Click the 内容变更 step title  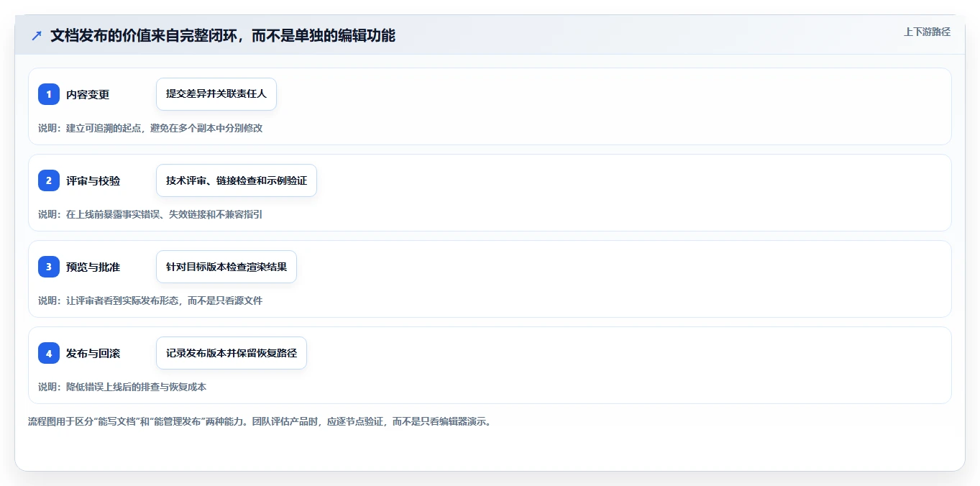pos(88,94)
